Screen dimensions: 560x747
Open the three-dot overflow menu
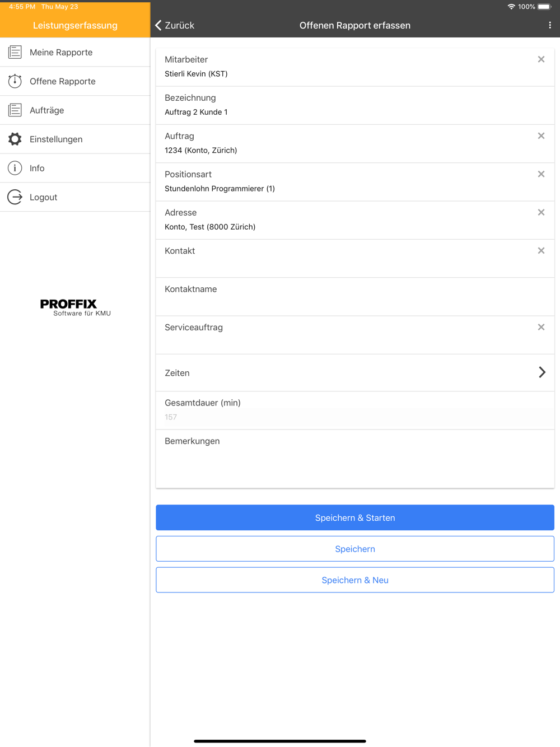(550, 25)
